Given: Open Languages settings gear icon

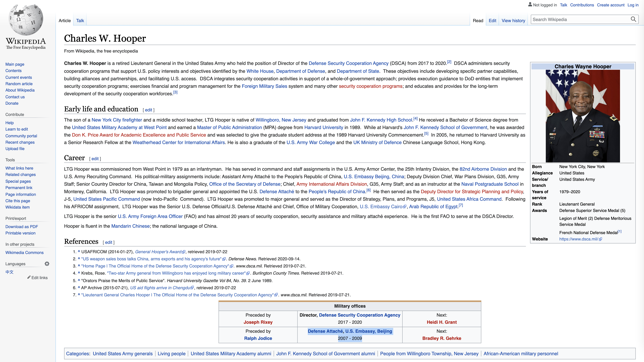Looking at the screenshot, I should click(x=47, y=264).
